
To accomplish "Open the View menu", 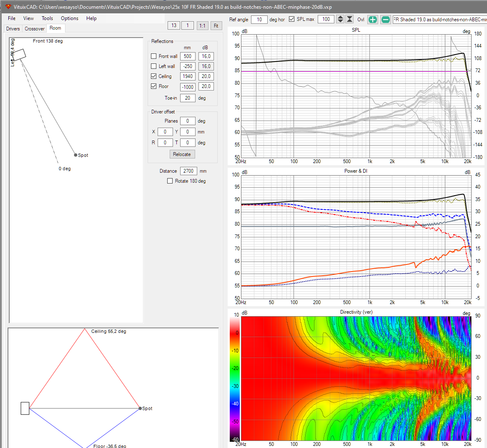I will (28, 18).
